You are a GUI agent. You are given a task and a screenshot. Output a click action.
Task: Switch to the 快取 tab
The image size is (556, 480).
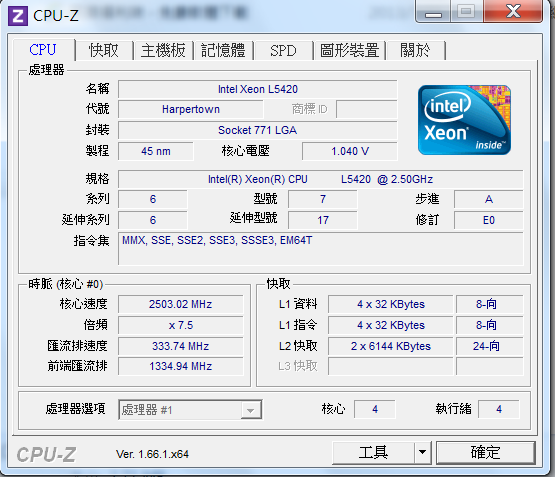click(x=104, y=50)
